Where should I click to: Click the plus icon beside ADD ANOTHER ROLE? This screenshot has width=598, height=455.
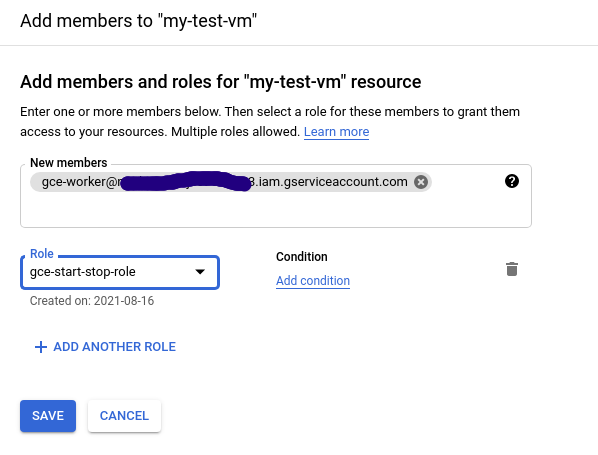pos(41,347)
